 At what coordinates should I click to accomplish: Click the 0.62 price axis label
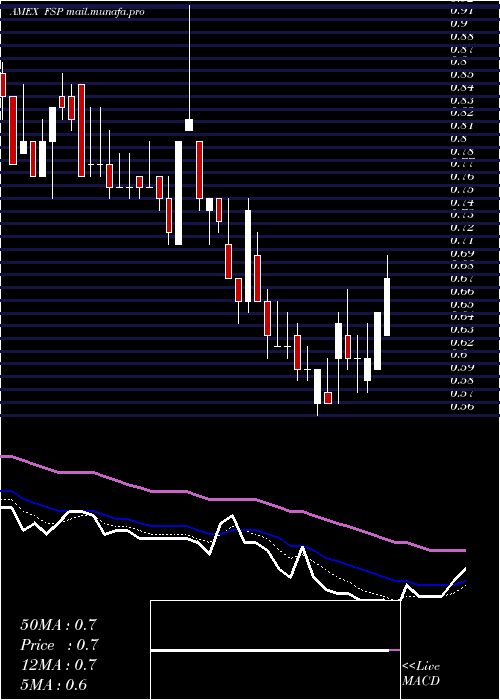pyautogui.click(x=462, y=342)
